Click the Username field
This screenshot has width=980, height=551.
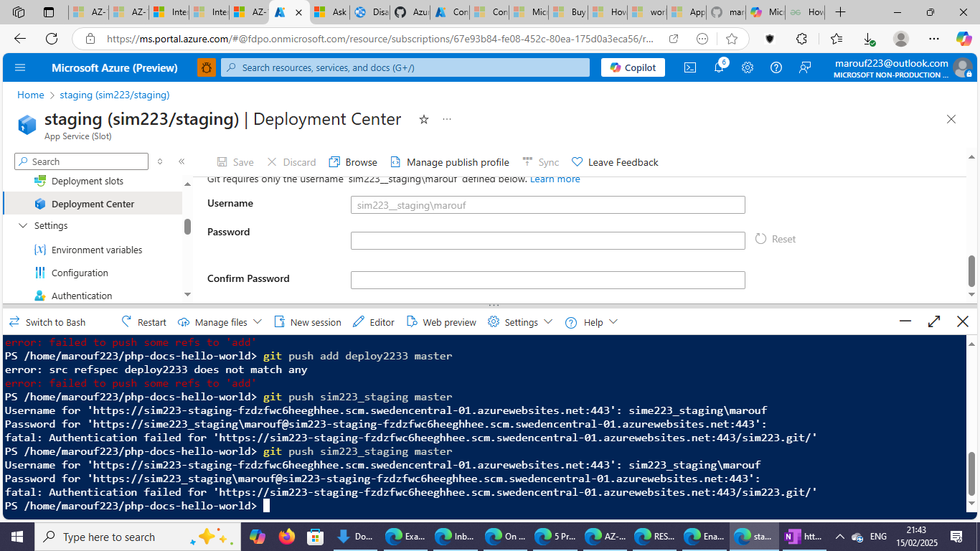click(x=548, y=205)
